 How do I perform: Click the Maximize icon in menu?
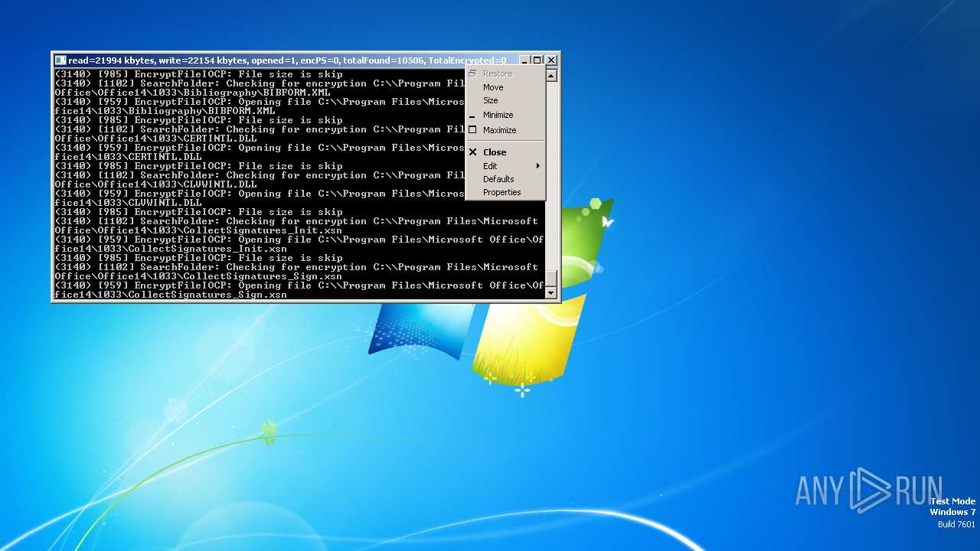[472, 130]
